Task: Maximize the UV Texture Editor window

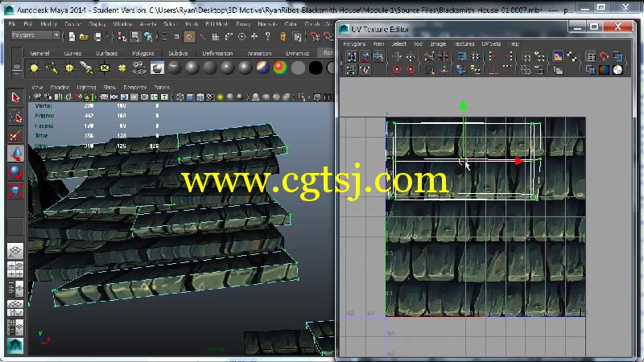Action: tap(594, 27)
